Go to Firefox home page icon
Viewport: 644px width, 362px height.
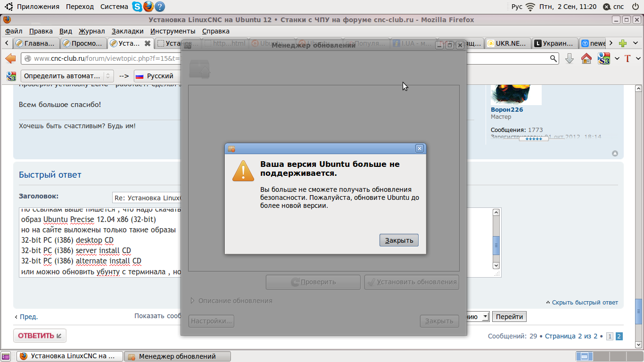[x=586, y=58]
